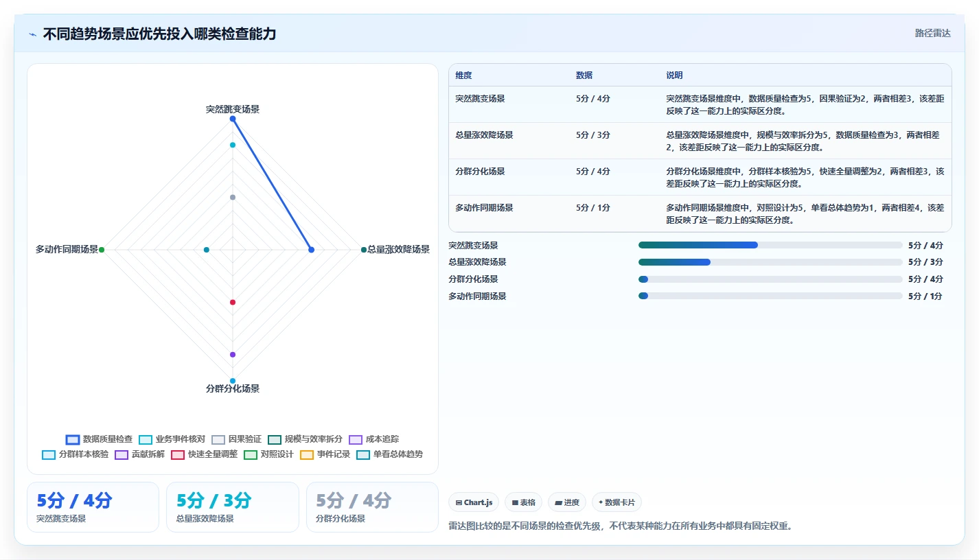Toggle the 成本追踪 legend entry
Image resolution: width=979 pixels, height=560 pixels.
(374, 439)
